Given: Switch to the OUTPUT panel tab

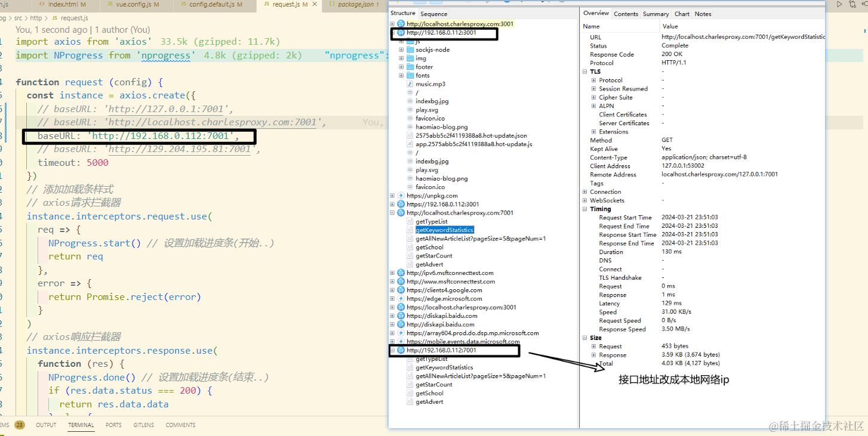Looking at the screenshot, I should click(46, 425).
